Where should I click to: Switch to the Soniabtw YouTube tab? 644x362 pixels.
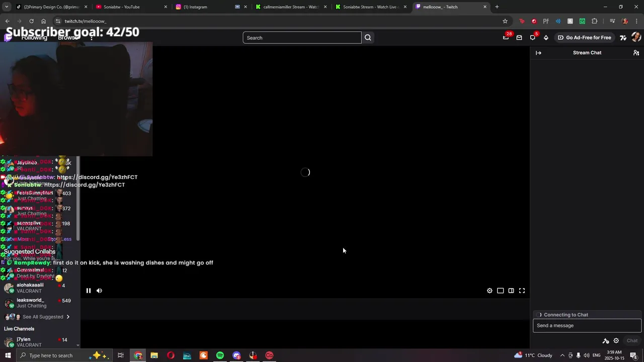pos(131,7)
